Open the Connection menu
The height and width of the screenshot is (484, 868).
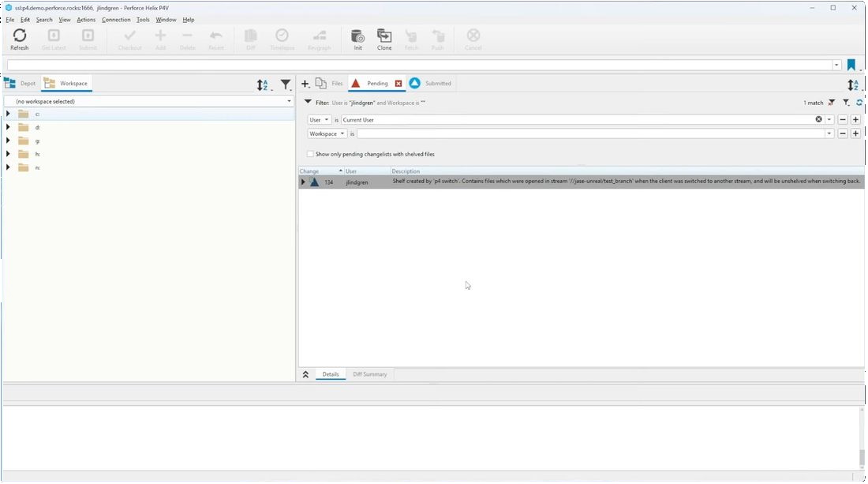pyautogui.click(x=116, y=20)
